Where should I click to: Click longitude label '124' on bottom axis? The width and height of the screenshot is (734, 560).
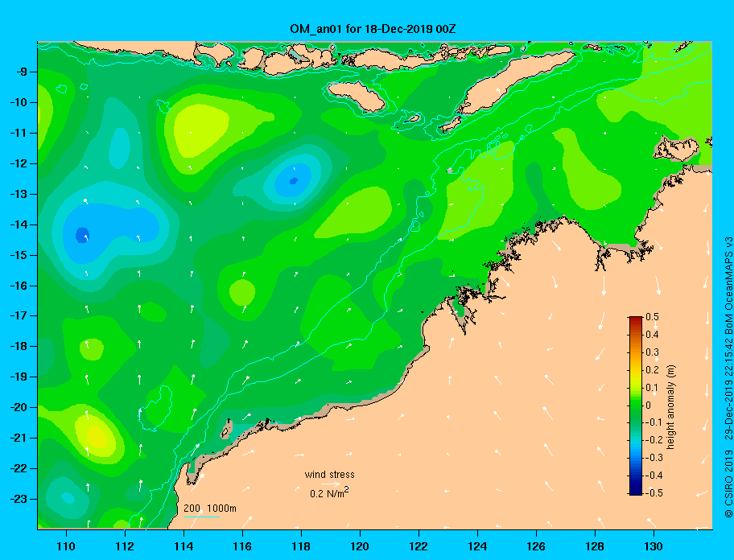[477, 546]
